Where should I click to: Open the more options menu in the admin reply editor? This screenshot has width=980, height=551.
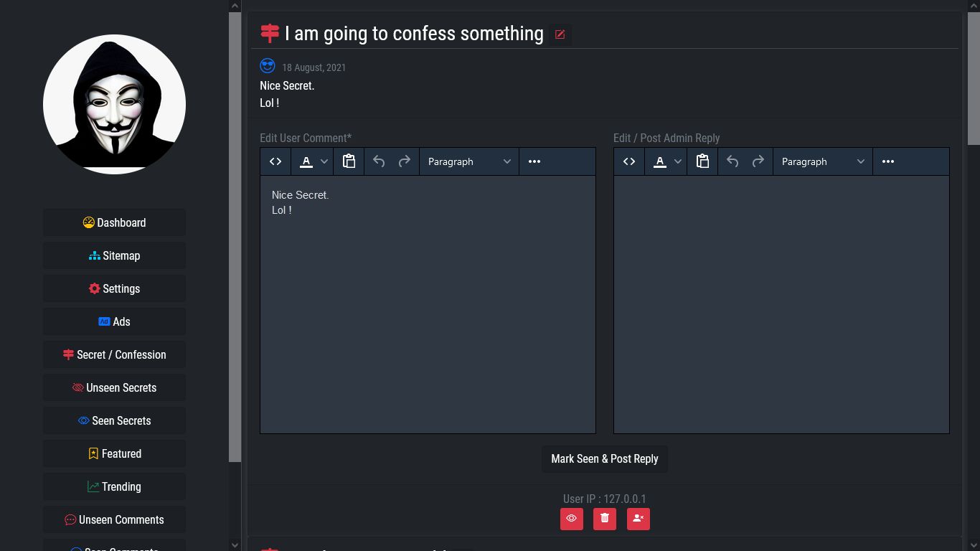tap(887, 161)
